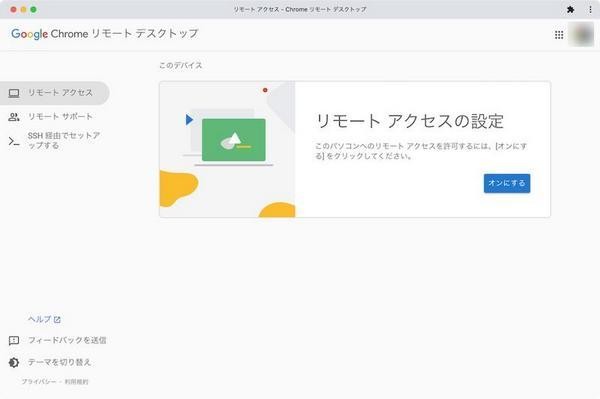Click the リモート サポート people icon

point(14,117)
